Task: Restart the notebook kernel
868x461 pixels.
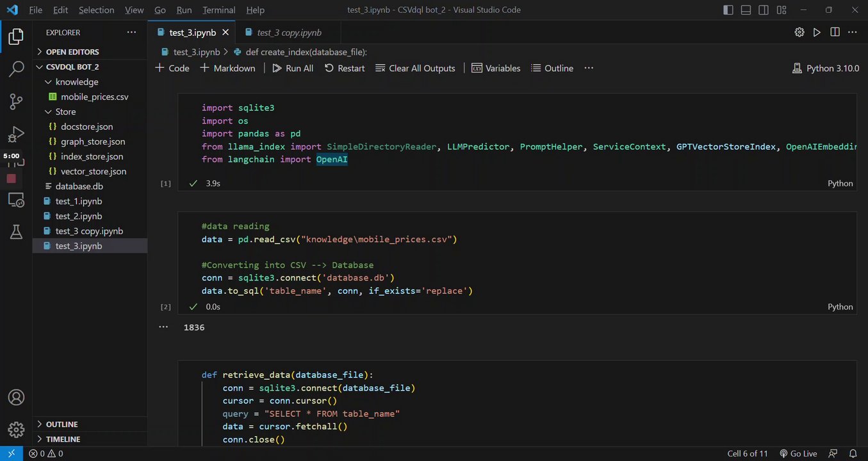Action: pyautogui.click(x=345, y=68)
